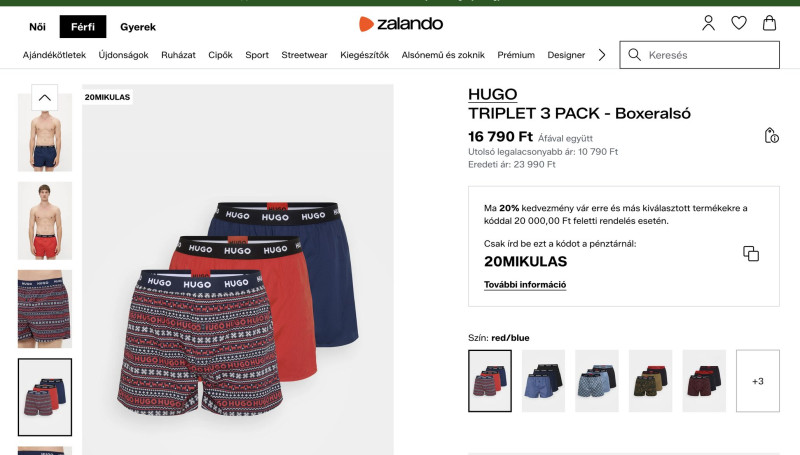Switch to the Gyerek tab
Image resolution: width=800 pixels, height=455 pixels.
138,27
